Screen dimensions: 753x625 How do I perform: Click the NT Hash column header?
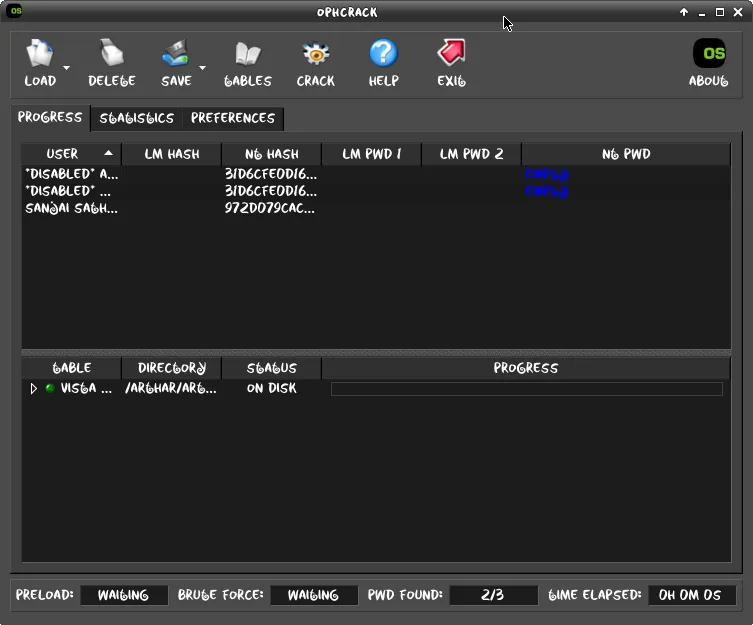(x=272, y=154)
